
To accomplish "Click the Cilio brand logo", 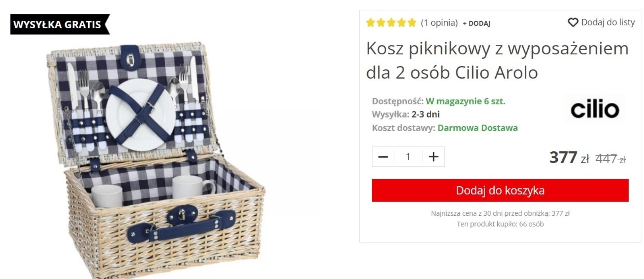I will click(x=595, y=109).
